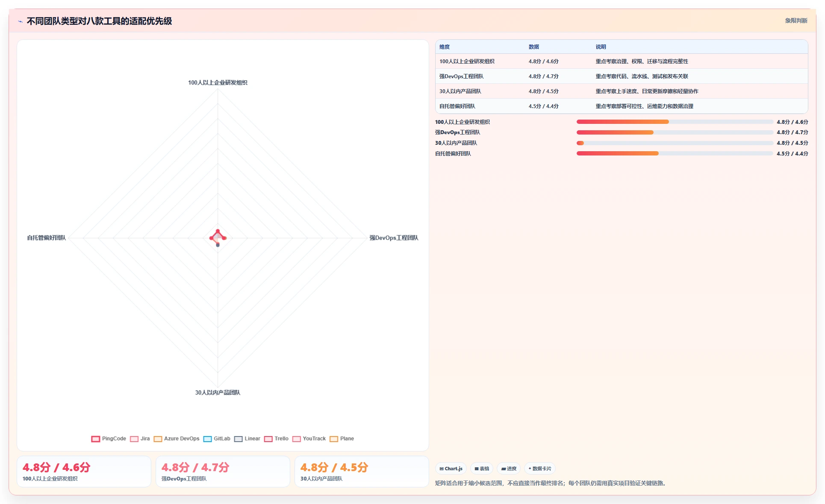Viewport: 825px width, 504px height.
Task: Click the progress bar for 自托管偏好团队
Action: point(675,153)
